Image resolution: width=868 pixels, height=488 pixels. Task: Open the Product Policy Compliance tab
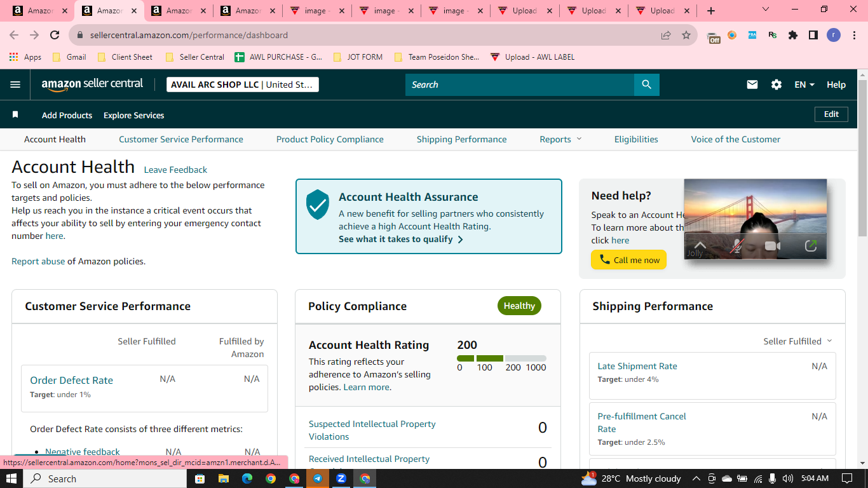click(330, 139)
